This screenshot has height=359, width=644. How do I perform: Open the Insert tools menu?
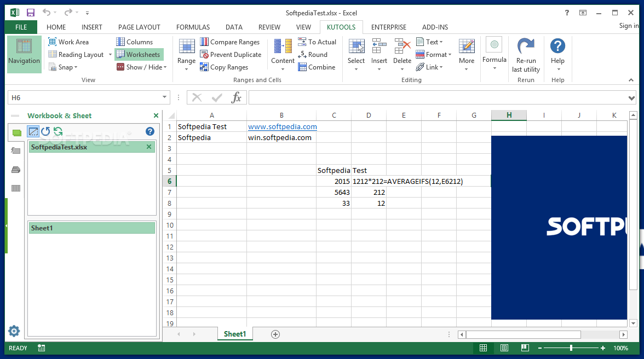click(379, 55)
